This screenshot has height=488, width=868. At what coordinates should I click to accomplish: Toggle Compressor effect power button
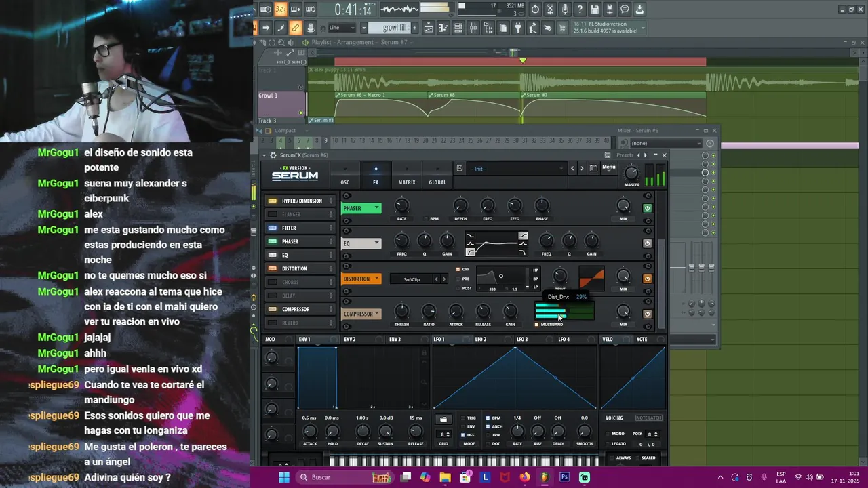click(x=647, y=314)
